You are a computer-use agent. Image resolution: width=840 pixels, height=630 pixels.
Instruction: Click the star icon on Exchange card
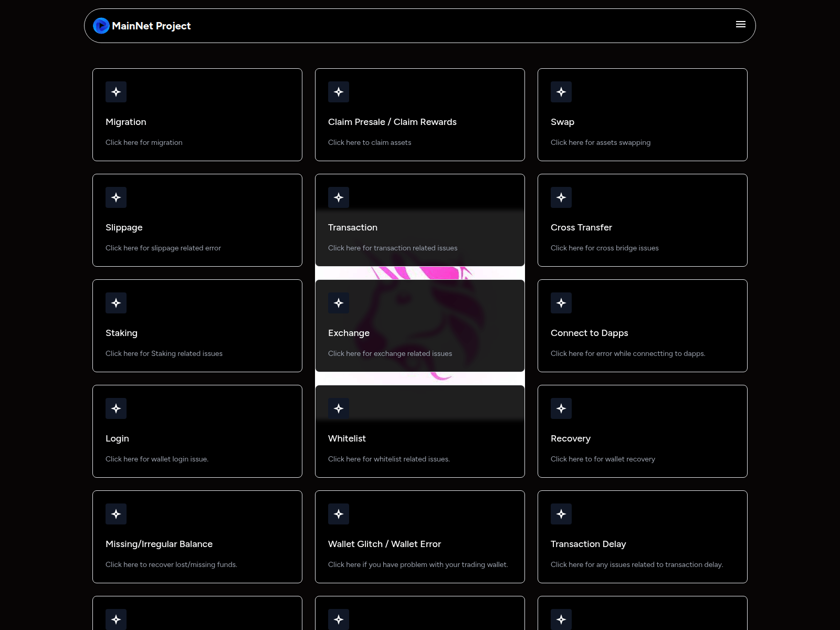[x=339, y=303]
